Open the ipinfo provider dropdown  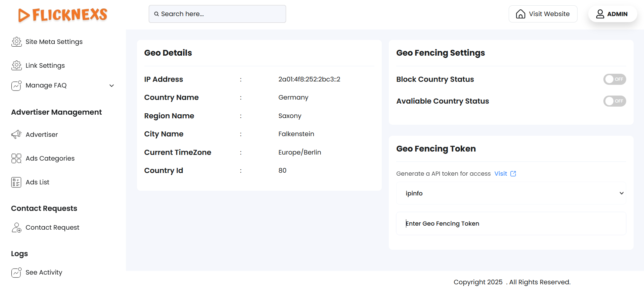click(511, 193)
